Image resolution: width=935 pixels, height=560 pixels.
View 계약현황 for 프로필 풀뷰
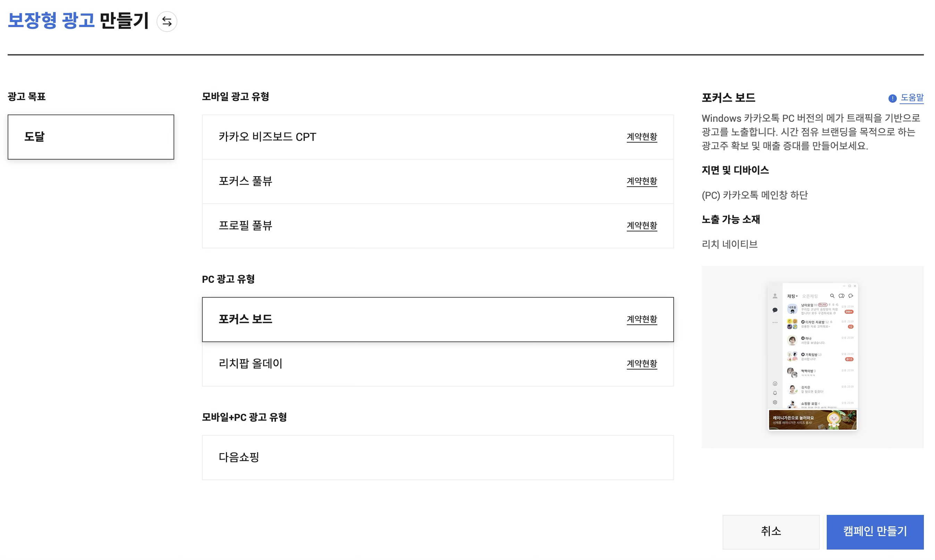pyautogui.click(x=642, y=226)
